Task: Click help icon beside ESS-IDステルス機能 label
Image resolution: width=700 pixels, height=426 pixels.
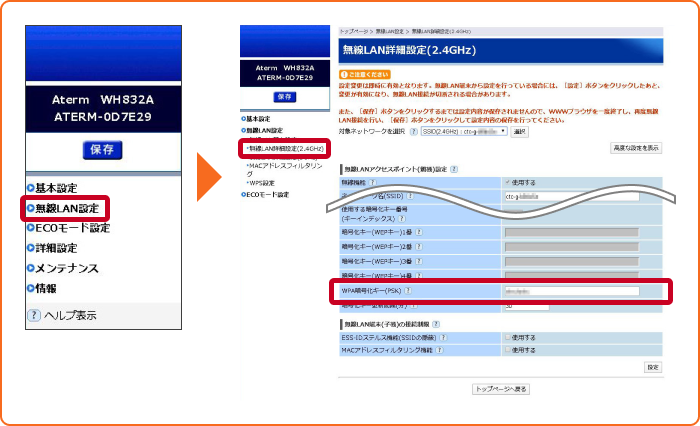Action: click(x=442, y=338)
